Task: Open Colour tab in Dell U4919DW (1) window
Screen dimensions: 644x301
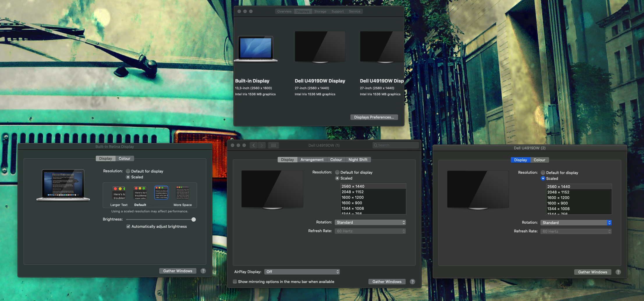Action: (336, 160)
